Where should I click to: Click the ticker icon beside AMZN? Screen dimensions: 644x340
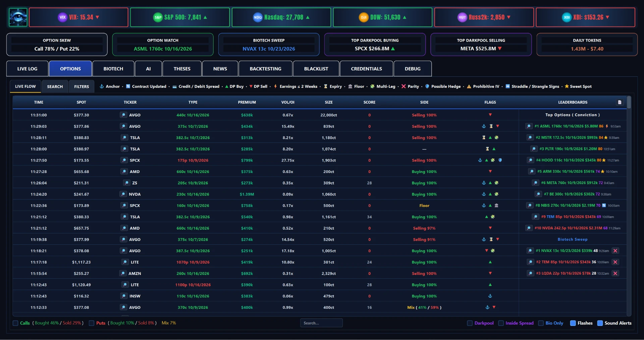pyautogui.click(x=123, y=273)
